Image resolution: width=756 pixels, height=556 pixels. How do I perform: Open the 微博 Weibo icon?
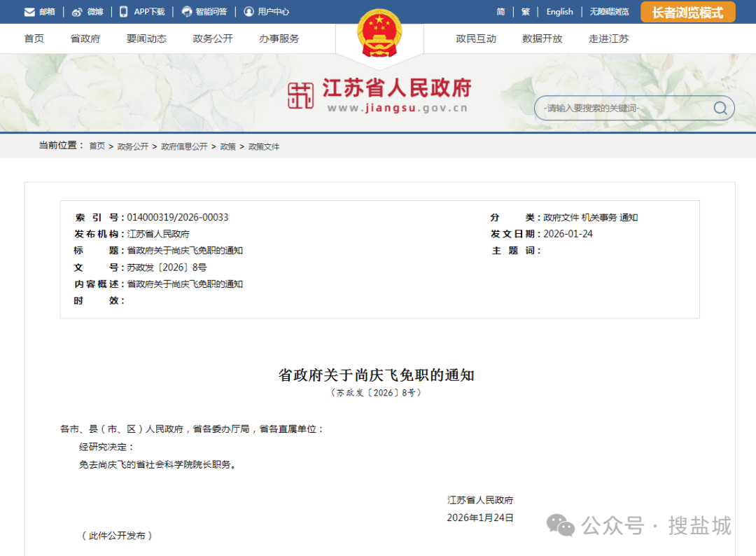tap(77, 12)
